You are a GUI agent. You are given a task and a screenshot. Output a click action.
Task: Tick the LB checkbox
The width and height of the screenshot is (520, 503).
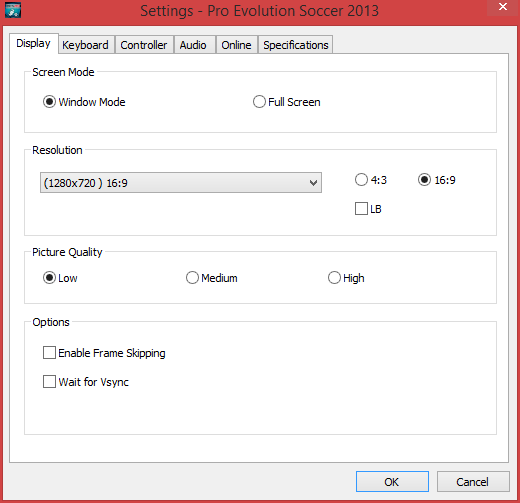click(x=361, y=209)
